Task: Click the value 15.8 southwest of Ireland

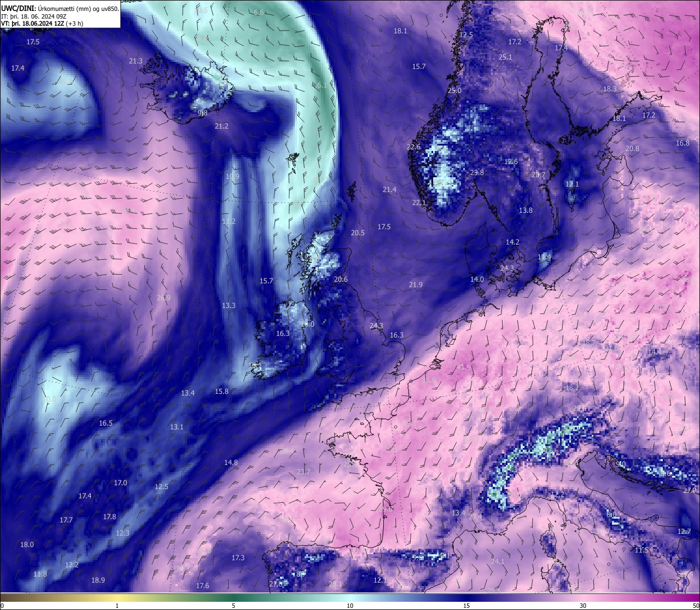Action: (x=221, y=391)
